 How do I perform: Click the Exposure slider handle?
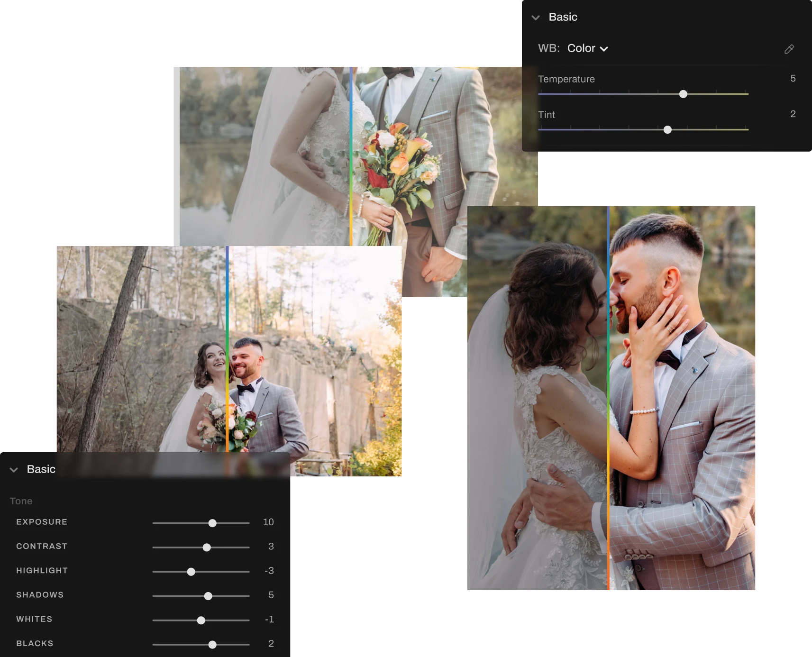(212, 523)
